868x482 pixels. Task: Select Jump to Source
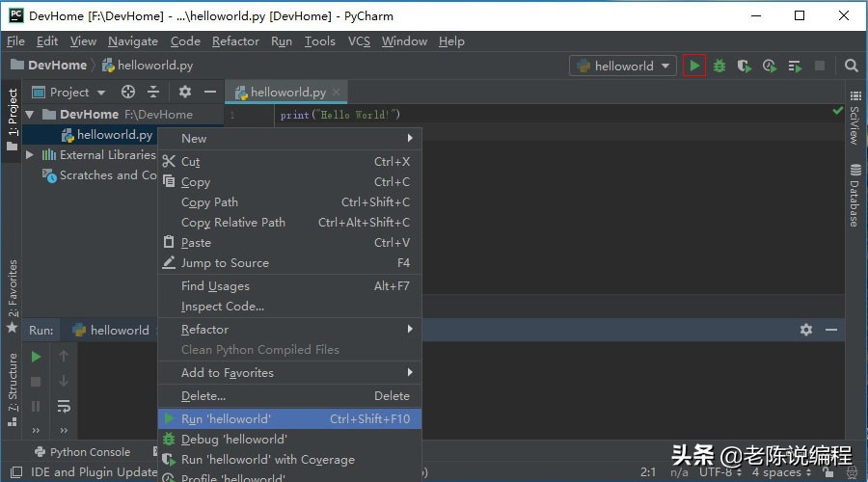(x=290, y=263)
